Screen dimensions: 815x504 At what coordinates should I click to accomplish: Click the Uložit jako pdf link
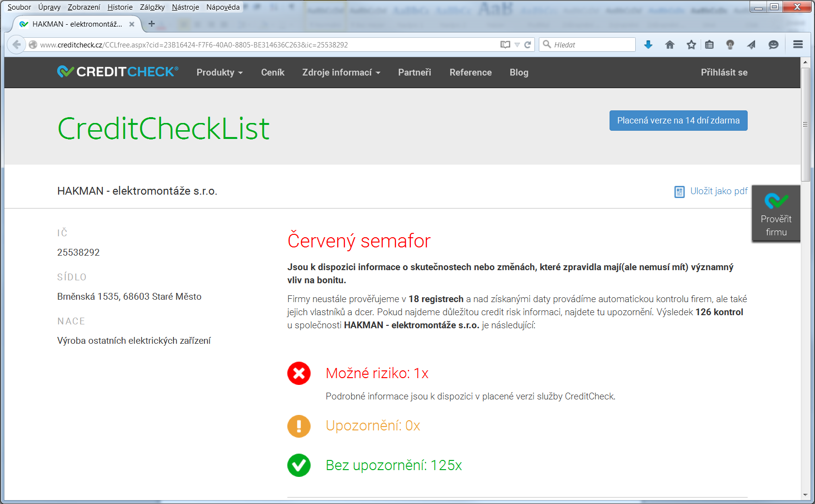(719, 191)
